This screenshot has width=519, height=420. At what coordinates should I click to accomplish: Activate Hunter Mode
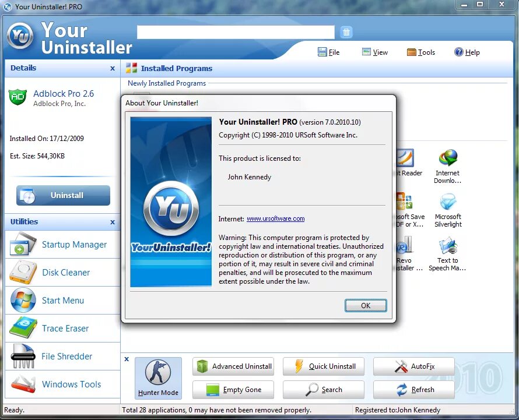(158, 378)
